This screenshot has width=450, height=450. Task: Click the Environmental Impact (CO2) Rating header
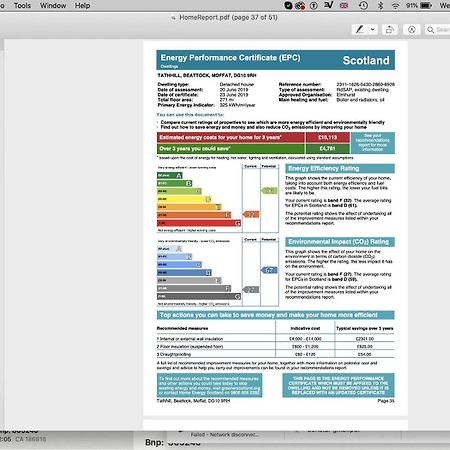(340, 242)
